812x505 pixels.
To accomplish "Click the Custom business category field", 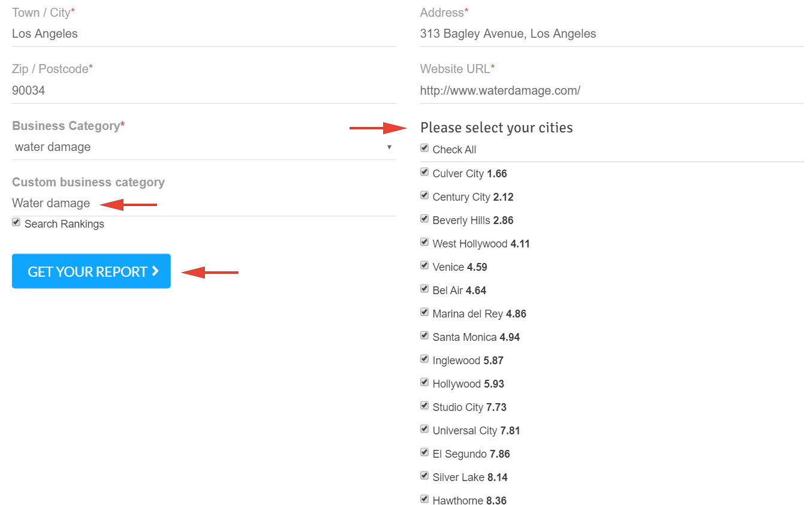I will (204, 204).
